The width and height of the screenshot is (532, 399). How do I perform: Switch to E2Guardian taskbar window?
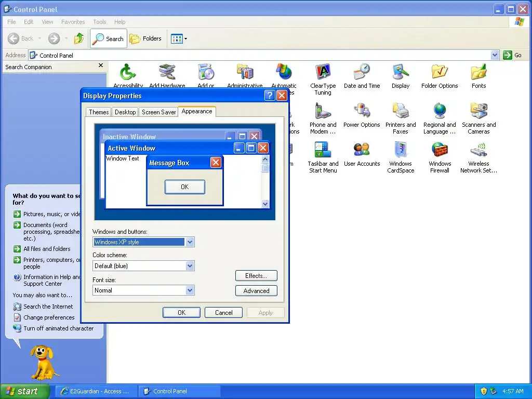[x=96, y=391]
